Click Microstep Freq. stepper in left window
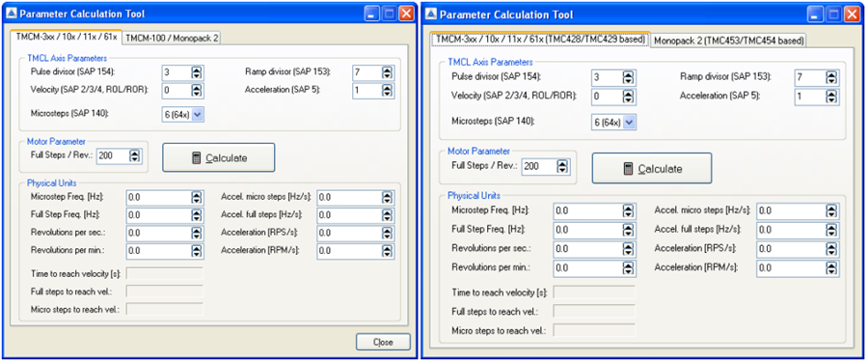The height and width of the screenshot is (362, 868). coord(197,198)
